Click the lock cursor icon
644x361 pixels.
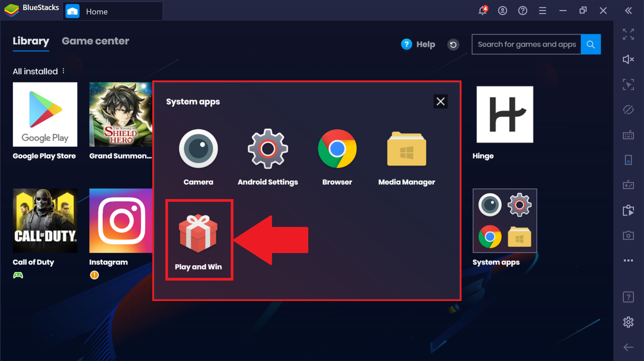[x=628, y=84]
